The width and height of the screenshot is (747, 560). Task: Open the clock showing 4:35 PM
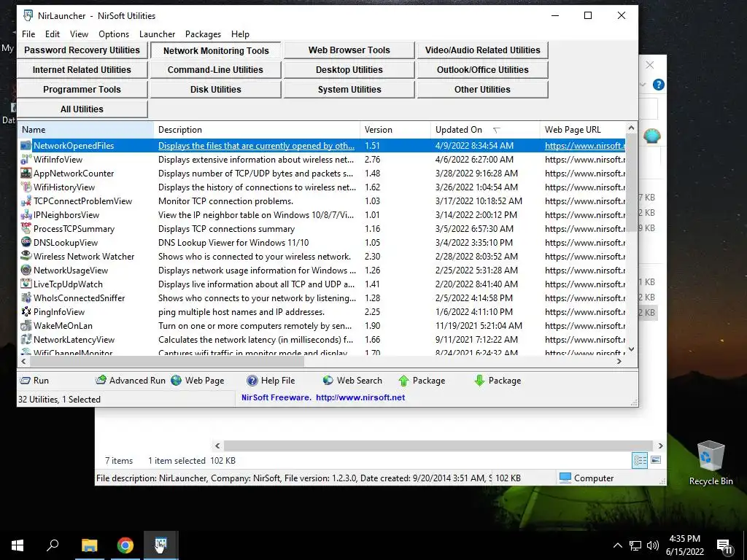[x=684, y=545]
